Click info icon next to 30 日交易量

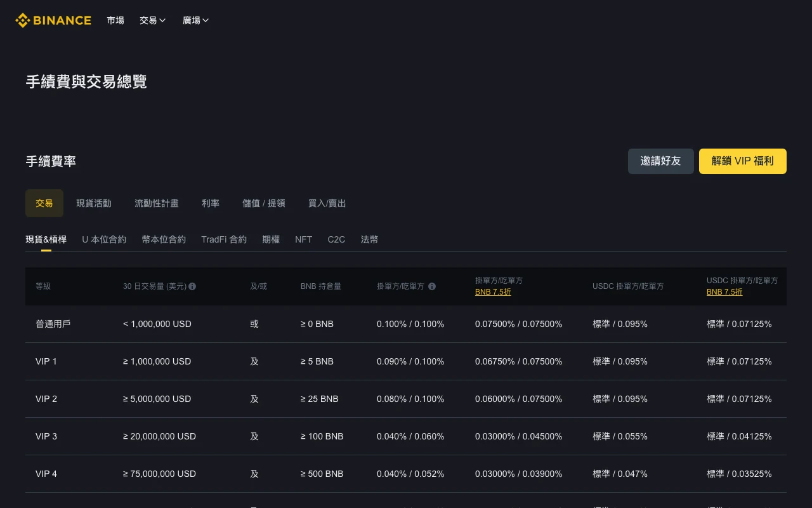coord(192,286)
